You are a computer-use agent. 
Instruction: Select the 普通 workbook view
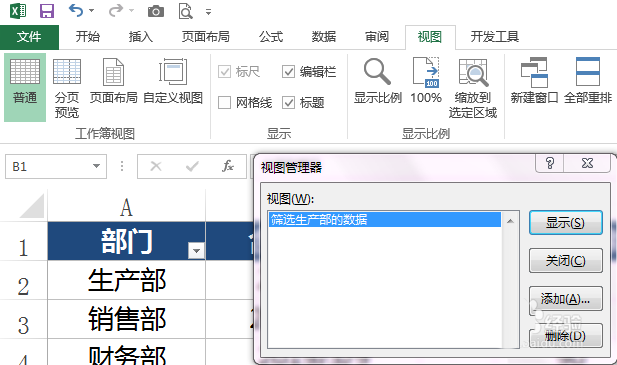[25, 87]
